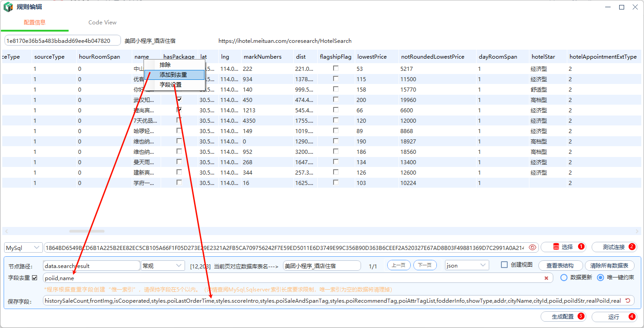The height and width of the screenshot is (328, 644).
Task: Run the rule with 运行 button
Action: click(614, 317)
